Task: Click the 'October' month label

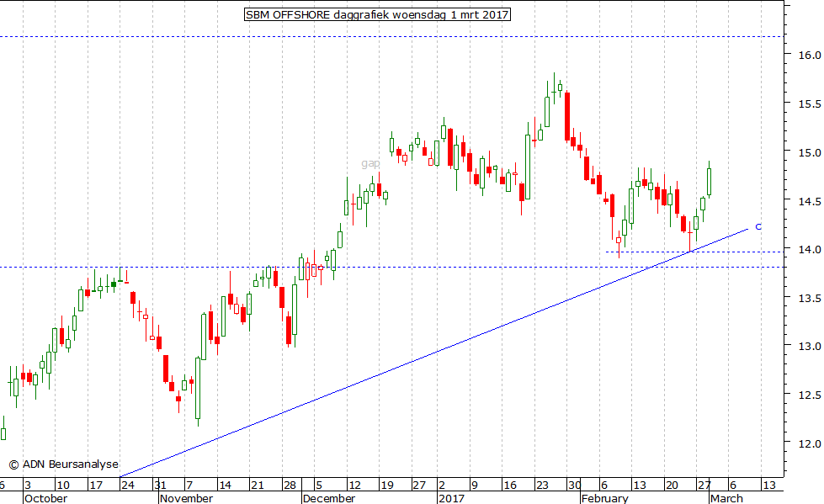Action: [x=45, y=498]
